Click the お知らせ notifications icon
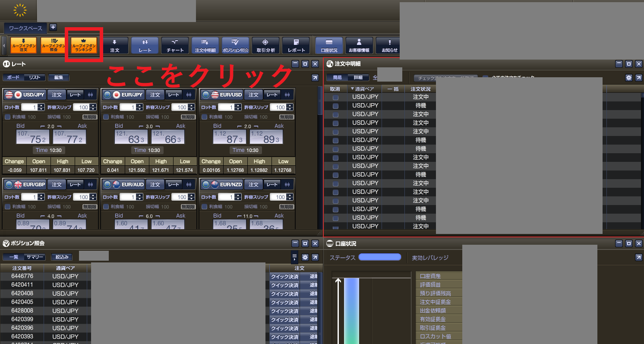Image resolution: width=644 pixels, height=344 pixels. tap(389, 45)
